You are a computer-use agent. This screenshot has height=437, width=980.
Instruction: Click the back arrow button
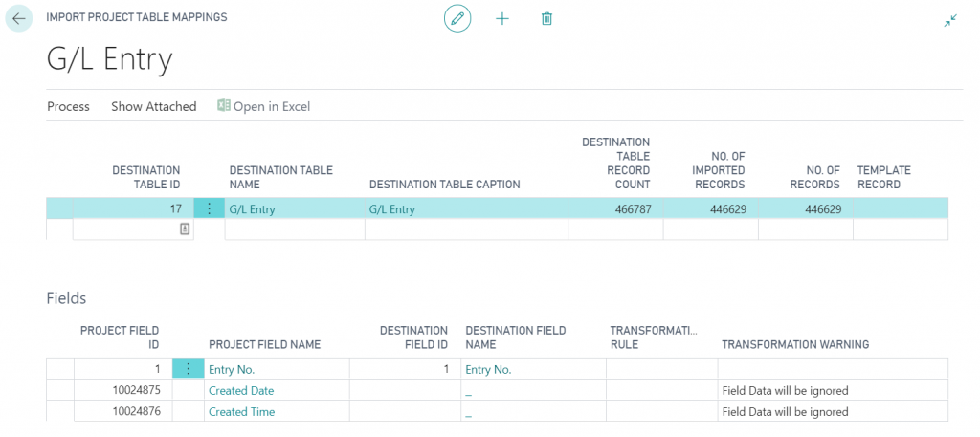(x=19, y=18)
